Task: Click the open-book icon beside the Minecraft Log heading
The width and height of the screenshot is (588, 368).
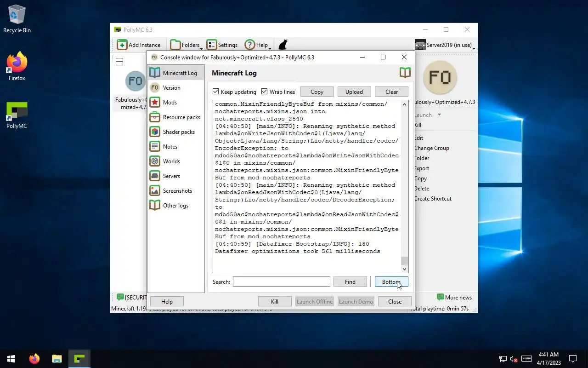Action: (x=405, y=72)
